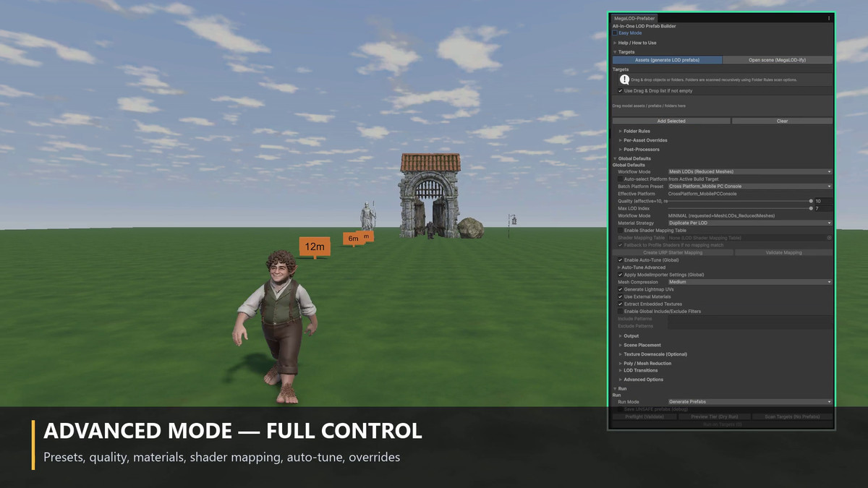Open the Batch Platform Preset dropdown

coord(750,187)
